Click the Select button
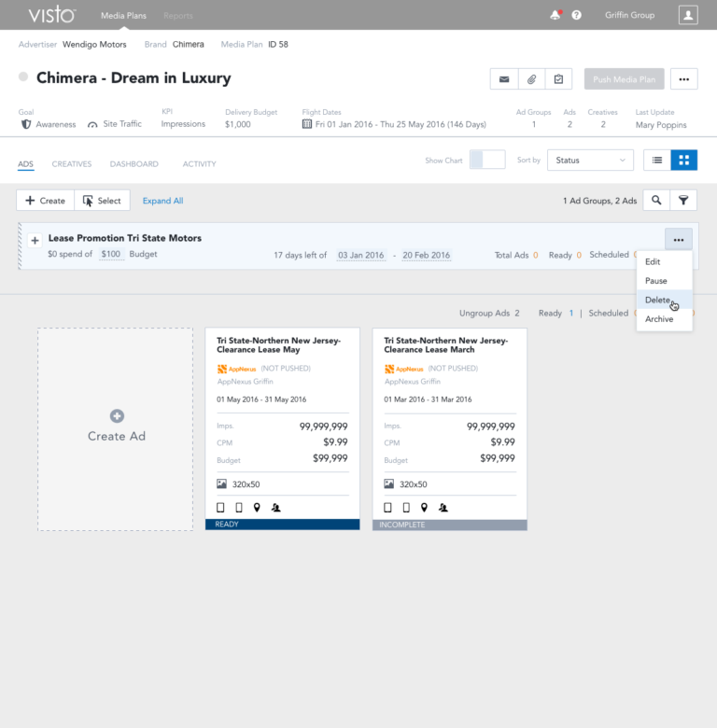The height and width of the screenshot is (728, 717). point(102,200)
